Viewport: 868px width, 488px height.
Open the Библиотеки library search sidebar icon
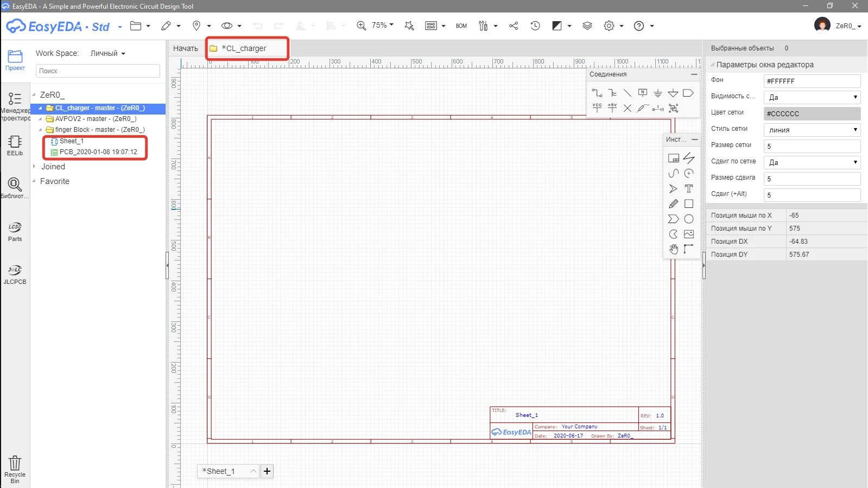pyautogui.click(x=15, y=188)
